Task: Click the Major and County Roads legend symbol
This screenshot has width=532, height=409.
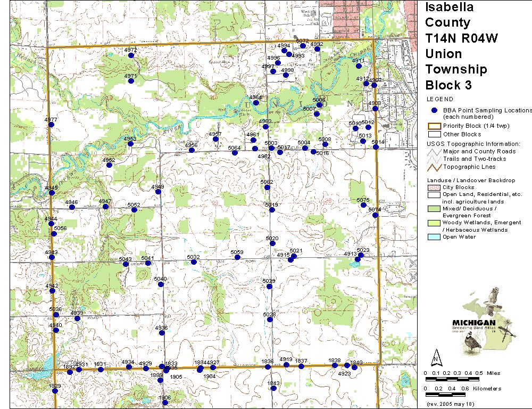Action: pyautogui.click(x=434, y=152)
